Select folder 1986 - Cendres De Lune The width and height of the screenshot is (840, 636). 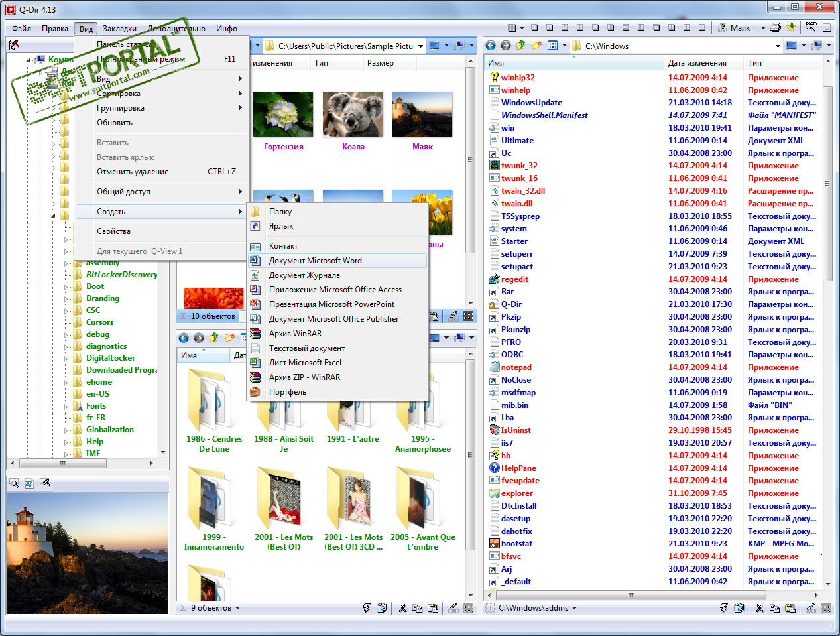214,410
